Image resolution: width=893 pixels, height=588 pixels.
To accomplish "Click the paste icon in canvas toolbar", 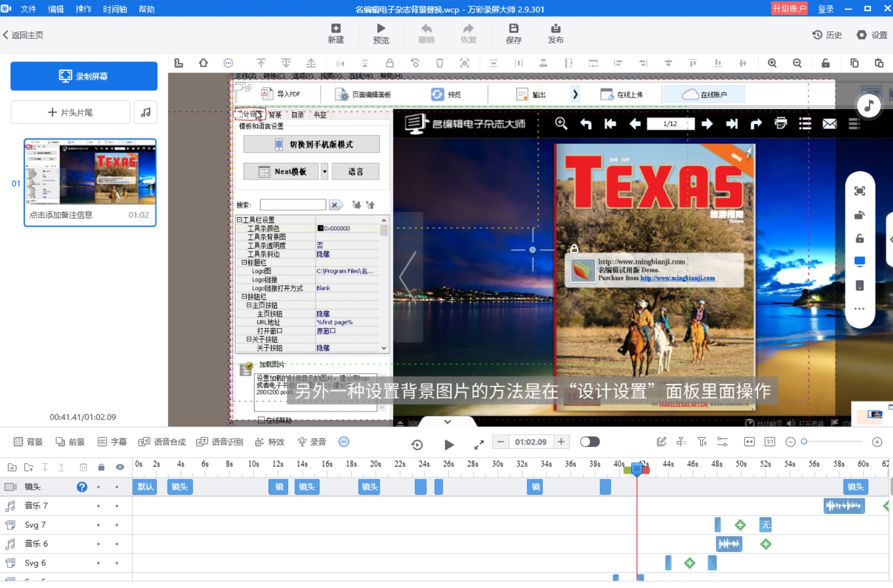I will point(879,63).
